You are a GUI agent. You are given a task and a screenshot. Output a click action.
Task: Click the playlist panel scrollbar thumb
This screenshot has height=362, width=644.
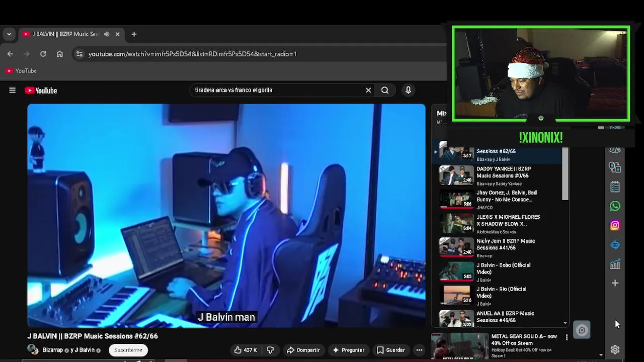coord(566,173)
